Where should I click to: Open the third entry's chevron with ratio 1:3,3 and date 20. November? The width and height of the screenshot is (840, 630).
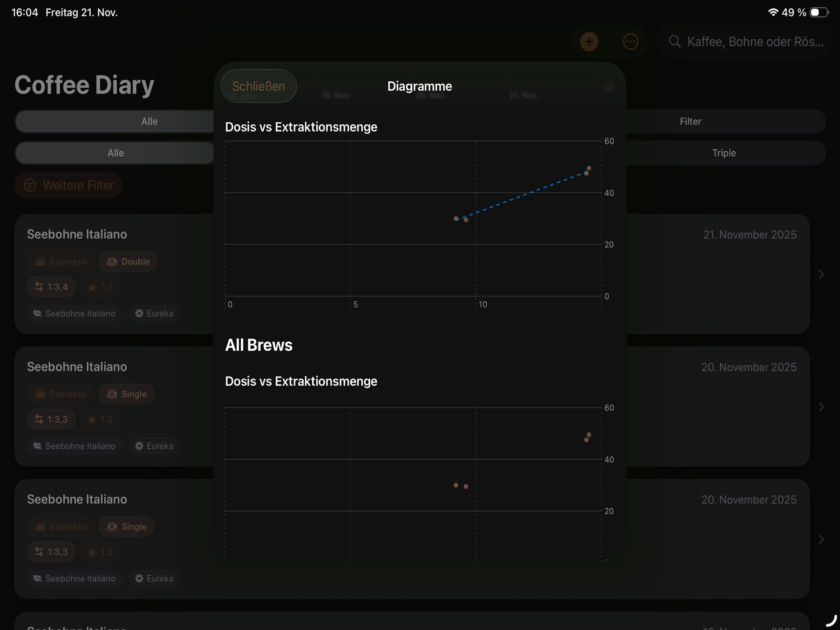821,539
